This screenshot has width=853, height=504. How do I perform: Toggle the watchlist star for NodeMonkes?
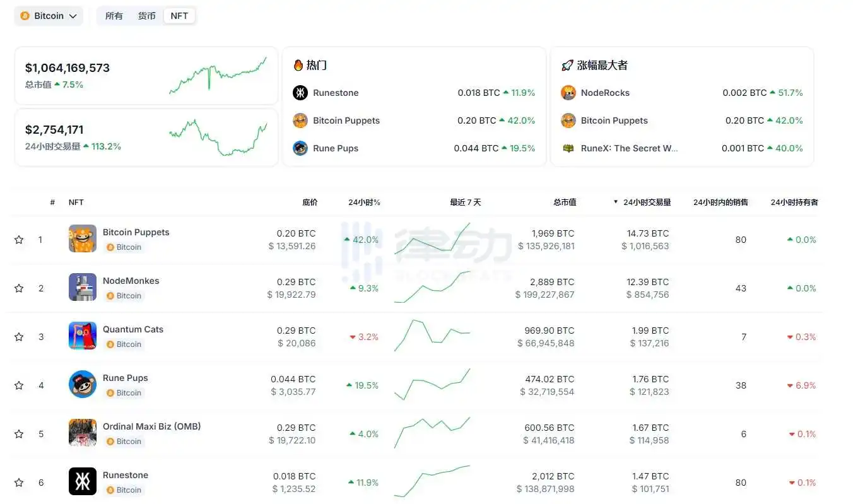point(19,288)
